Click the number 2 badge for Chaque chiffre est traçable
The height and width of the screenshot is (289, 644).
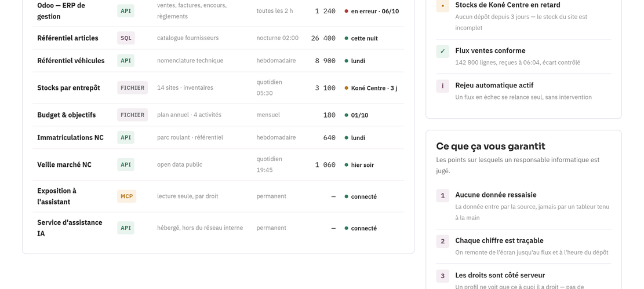(x=442, y=242)
